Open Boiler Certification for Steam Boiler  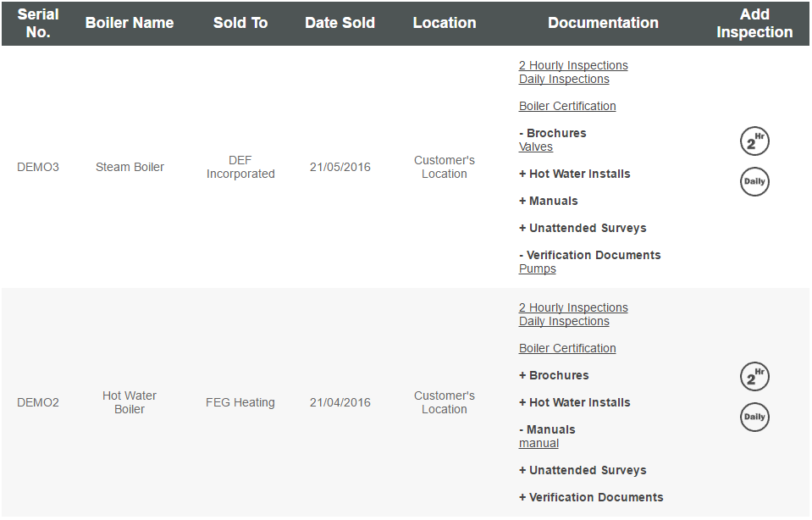[567, 106]
